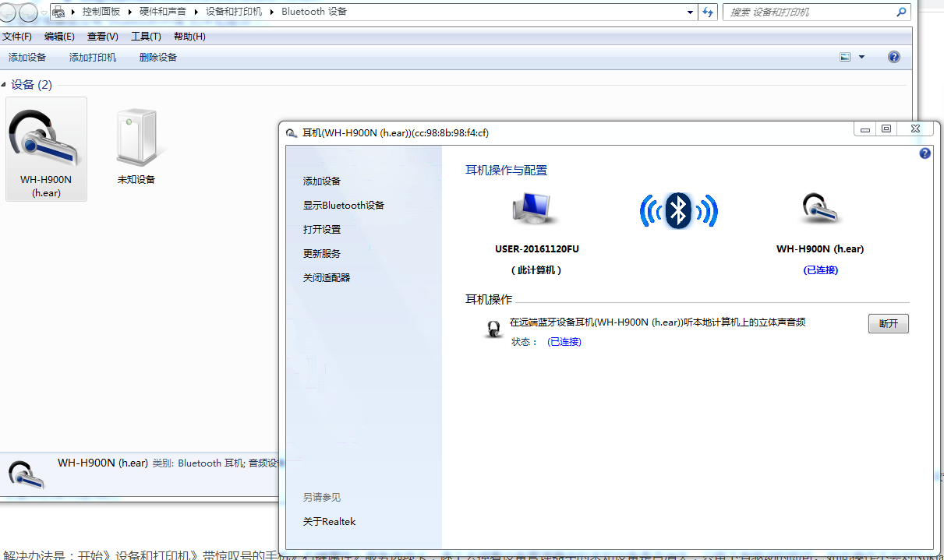Screen dimensions: 944x560
Task: Click the refresh button next to the address bar
Action: pyautogui.click(x=708, y=12)
